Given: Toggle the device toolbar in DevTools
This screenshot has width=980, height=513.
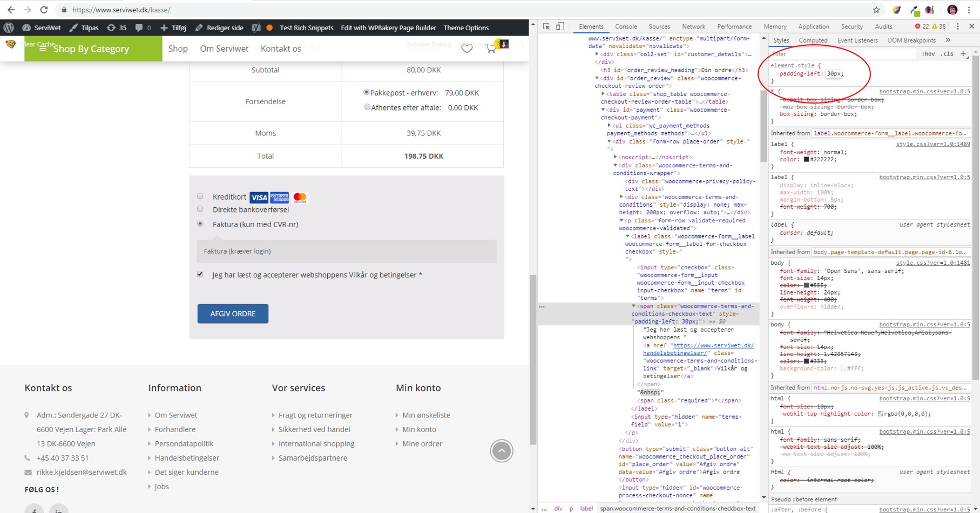Looking at the screenshot, I should pyautogui.click(x=560, y=26).
